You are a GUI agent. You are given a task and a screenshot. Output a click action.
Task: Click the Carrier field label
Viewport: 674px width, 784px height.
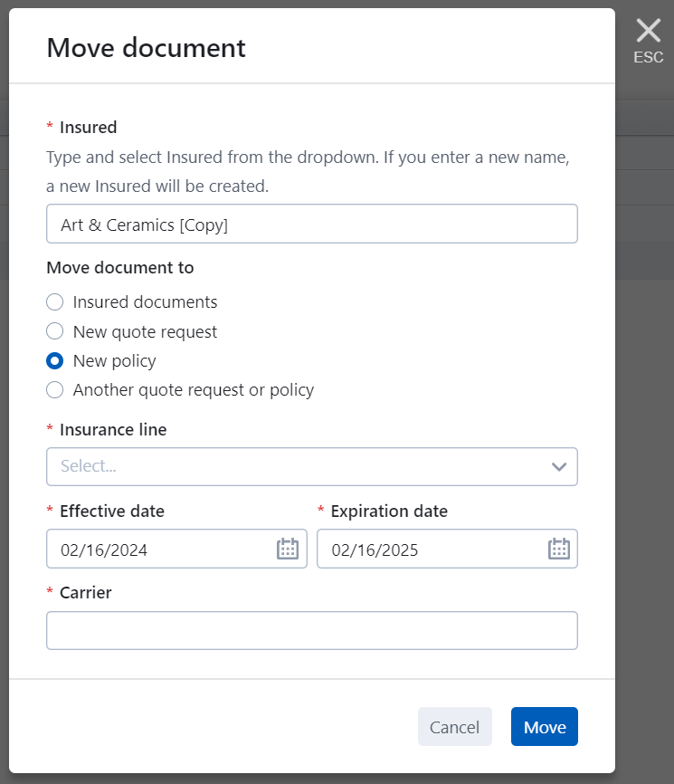pyautogui.click(x=85, y=593)
